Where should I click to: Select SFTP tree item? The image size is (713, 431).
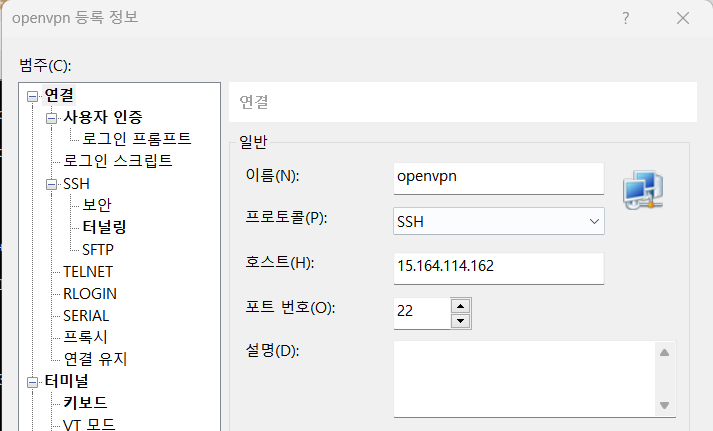(x=98, y=250)
